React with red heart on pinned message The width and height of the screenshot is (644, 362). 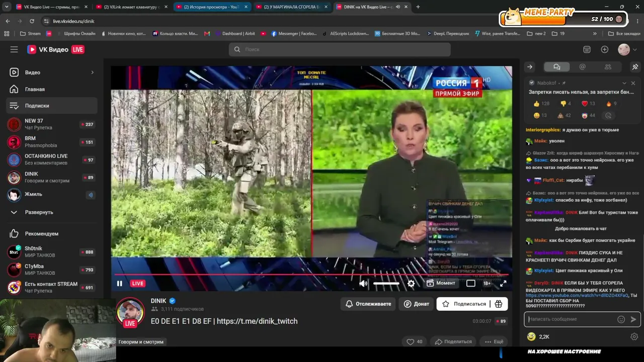[588, 104]
